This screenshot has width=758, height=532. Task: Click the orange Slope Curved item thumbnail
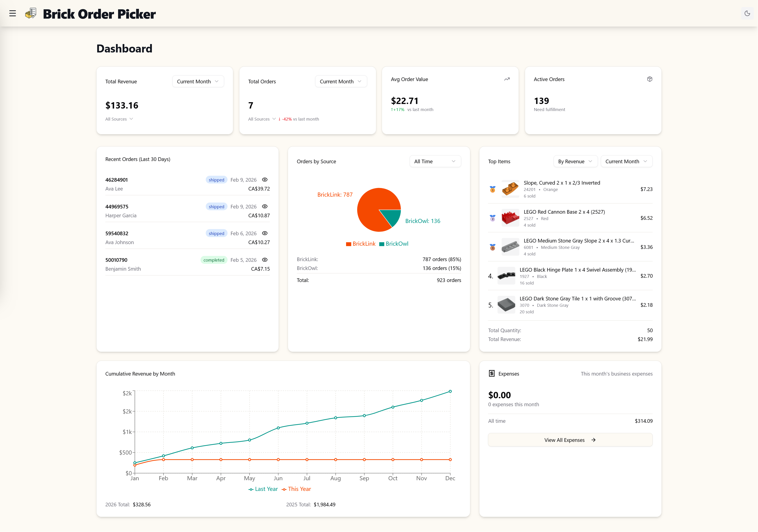click(x=510, y=189)
